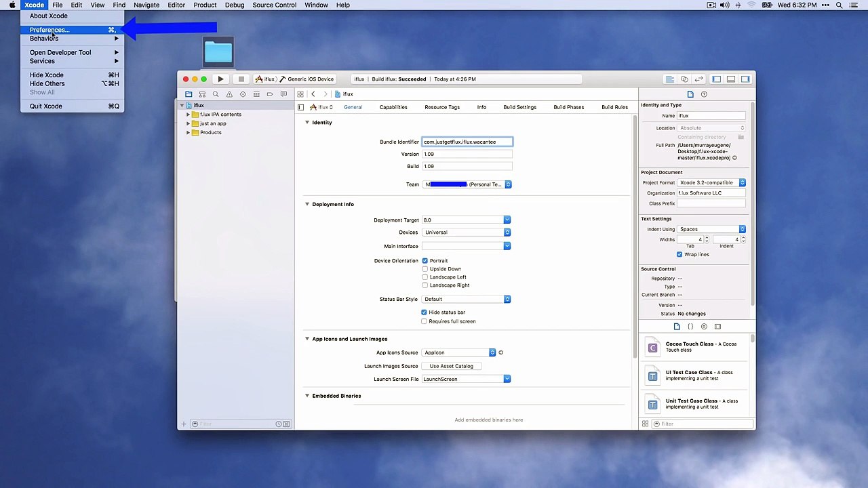868x488 pixels.
Task: Select the iflux target popup
Action: click(x=322, y=107)
